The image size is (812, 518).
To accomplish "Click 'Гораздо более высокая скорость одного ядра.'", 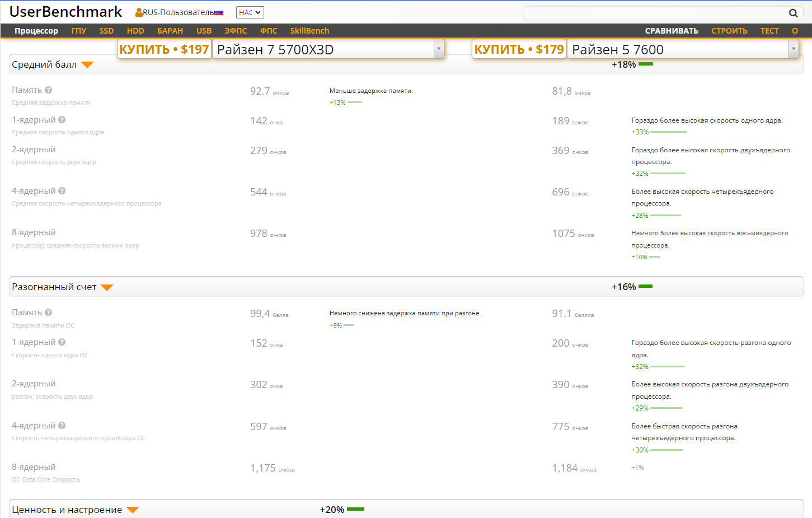I will click(x=707, y=120).
